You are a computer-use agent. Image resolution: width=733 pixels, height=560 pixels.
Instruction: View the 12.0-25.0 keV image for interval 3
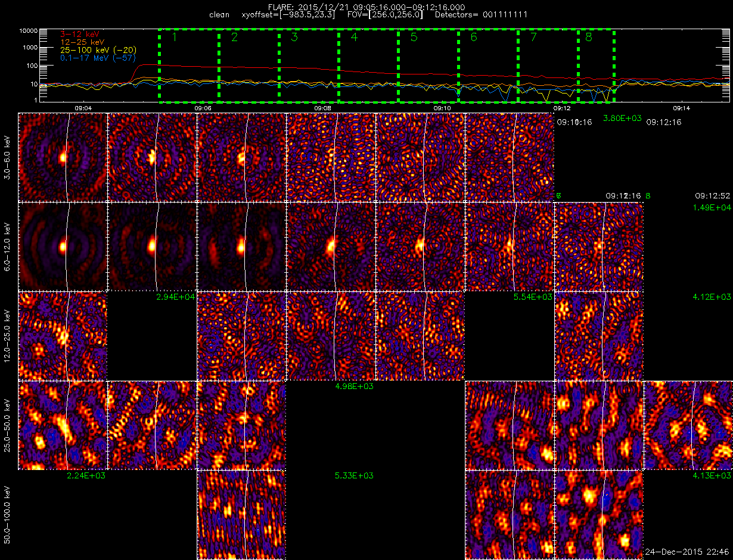[x=241, y=335]
